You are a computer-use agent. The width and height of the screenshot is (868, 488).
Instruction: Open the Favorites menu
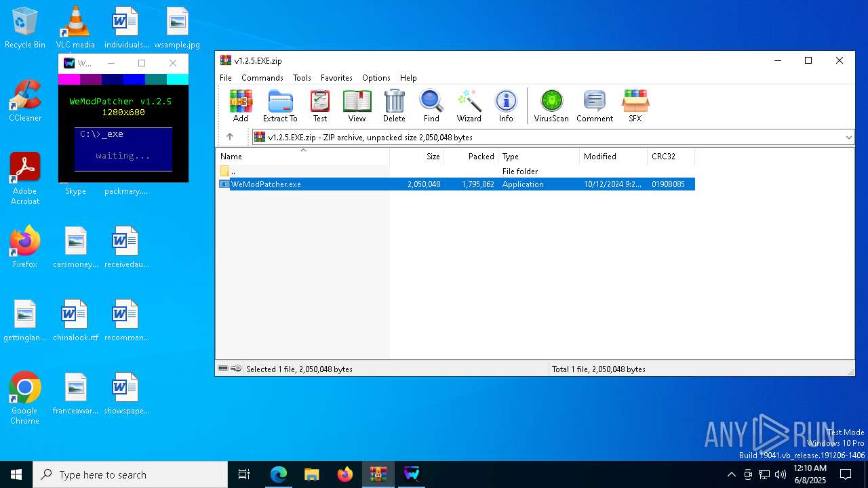pyautogui.click(x=336, y=78)
